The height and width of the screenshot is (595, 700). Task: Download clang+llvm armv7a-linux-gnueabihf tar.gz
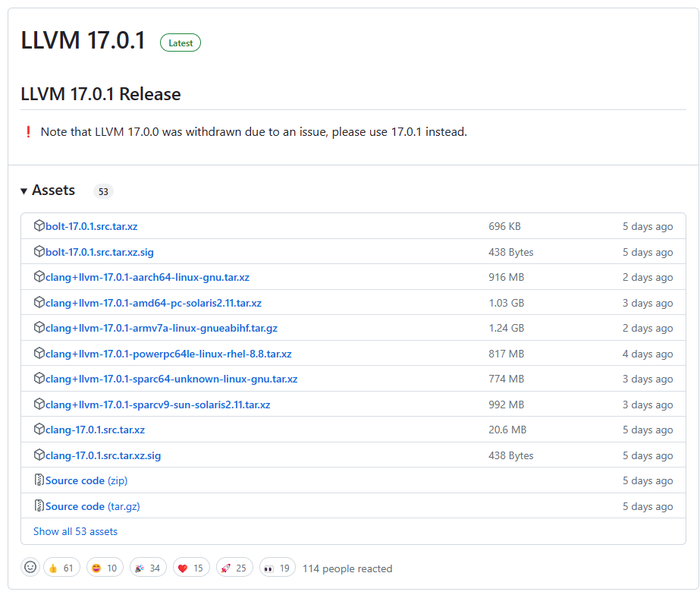click(162, 329)
